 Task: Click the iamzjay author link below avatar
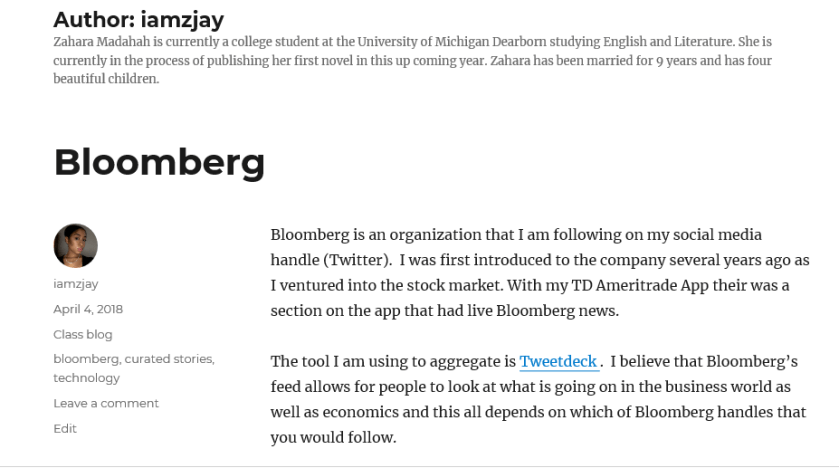(x=76, y=284)
